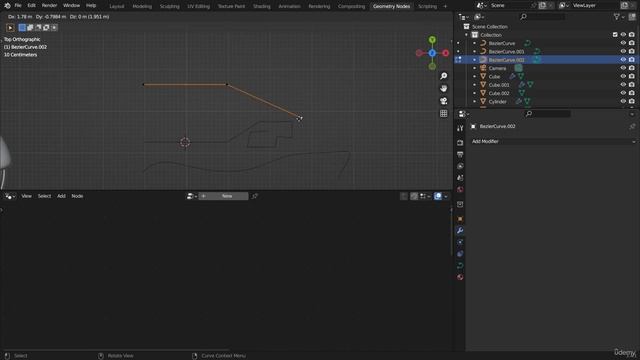Switch to the Sculpting workspace tab
Screen dimensions: 640x360
click(169, 6)
